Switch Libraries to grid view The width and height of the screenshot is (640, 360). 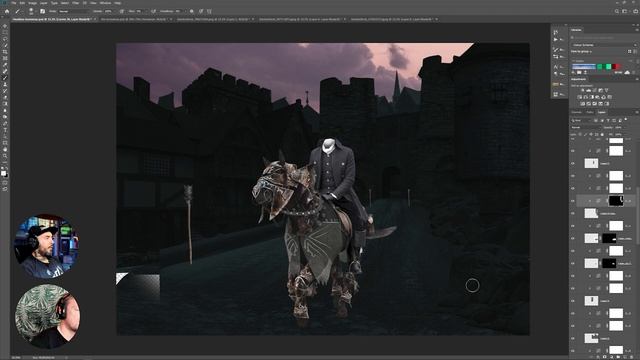(x=629, y=51)
